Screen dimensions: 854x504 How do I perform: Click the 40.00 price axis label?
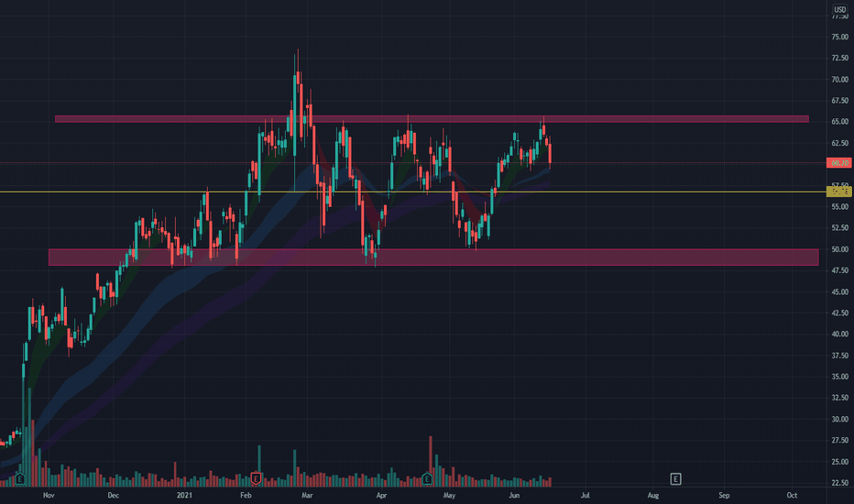839,334
